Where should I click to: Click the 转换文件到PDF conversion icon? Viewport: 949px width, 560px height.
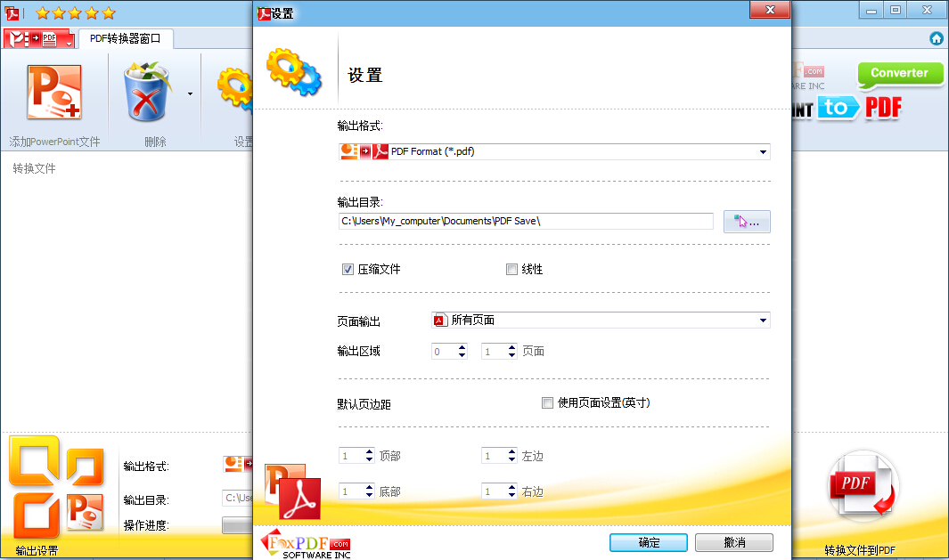(x=861, y=485)
